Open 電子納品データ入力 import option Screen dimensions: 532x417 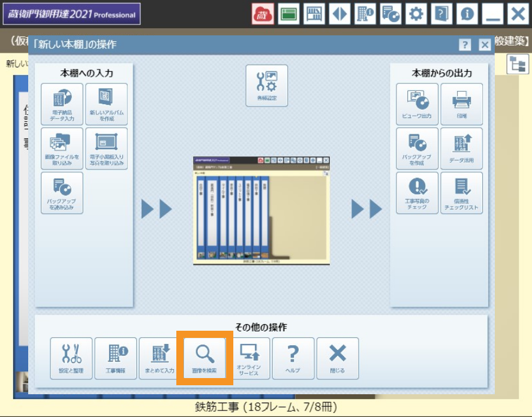coord(62,104)
